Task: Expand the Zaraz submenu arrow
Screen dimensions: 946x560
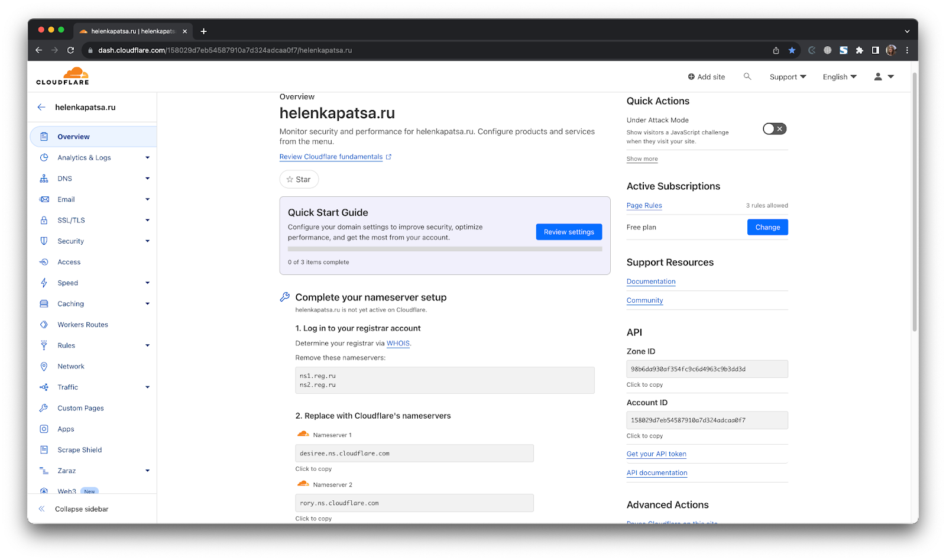Action: coord(147,471)
